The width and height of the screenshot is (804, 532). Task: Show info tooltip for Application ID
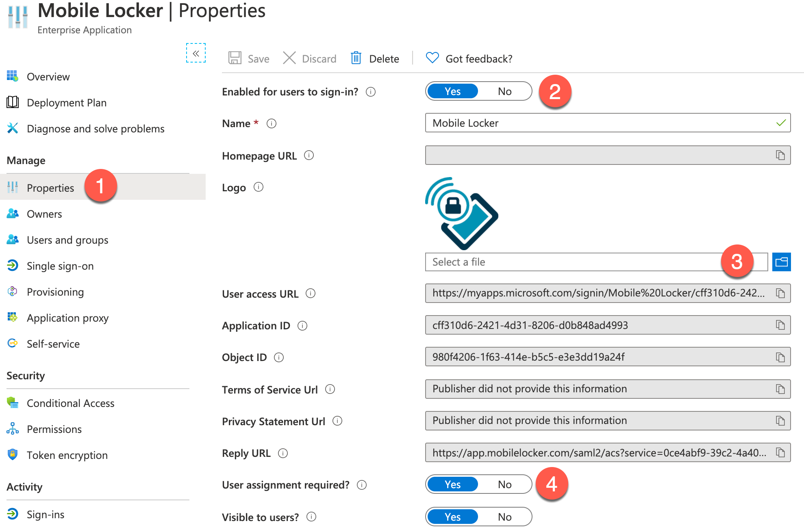click(x=302, y=326)
